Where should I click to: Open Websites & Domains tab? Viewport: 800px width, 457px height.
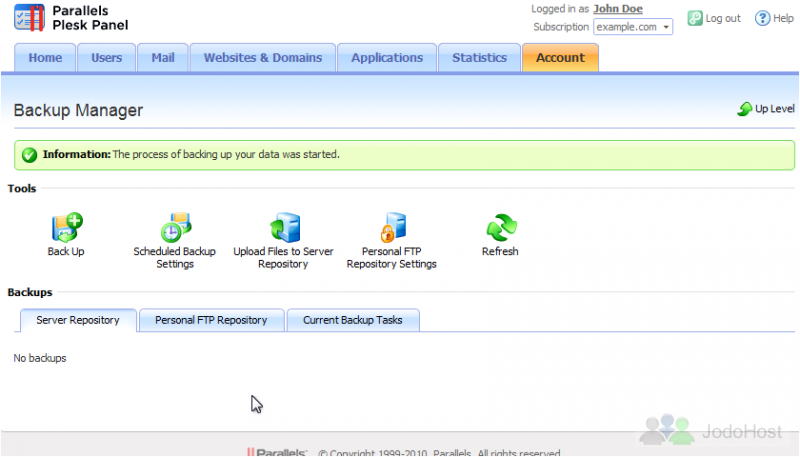coord(263,58)
